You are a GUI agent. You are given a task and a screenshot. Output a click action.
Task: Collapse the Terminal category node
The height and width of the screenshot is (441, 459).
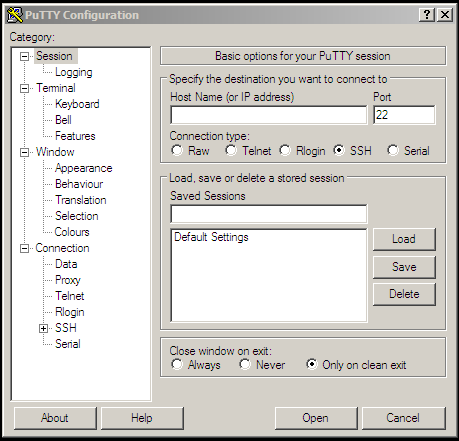[24, 88]
